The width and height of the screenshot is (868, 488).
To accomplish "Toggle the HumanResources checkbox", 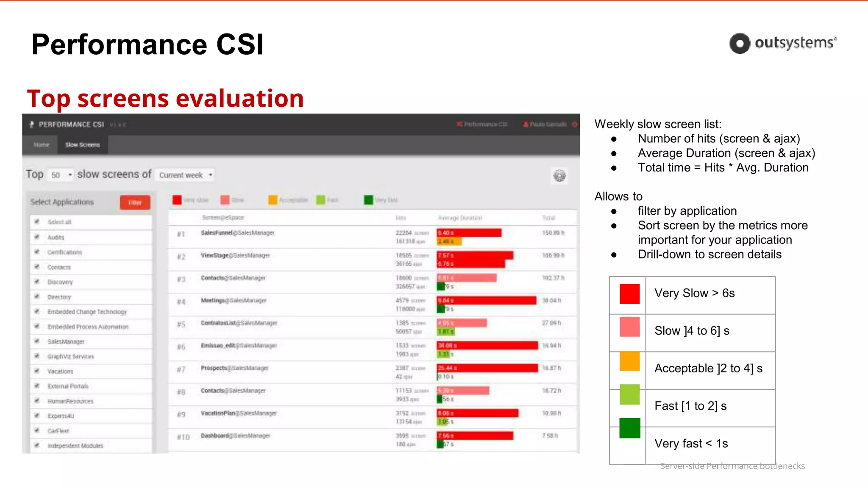I will [x=37, y=401].
